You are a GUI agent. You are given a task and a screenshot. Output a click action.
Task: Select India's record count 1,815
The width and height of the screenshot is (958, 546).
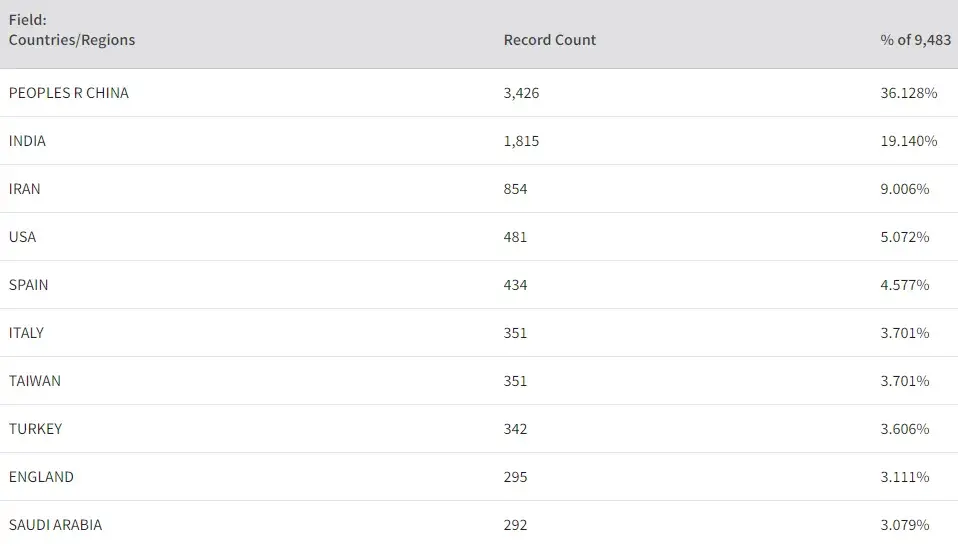coord(521,141)
